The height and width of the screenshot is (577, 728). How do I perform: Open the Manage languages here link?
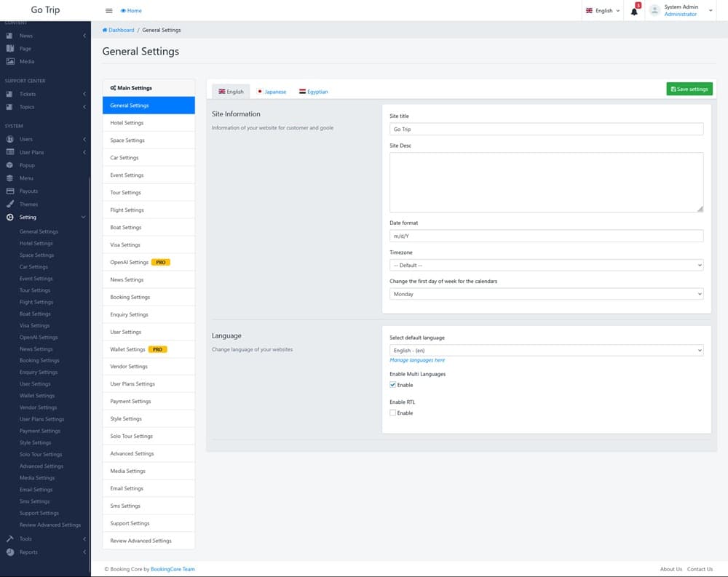coord(417,360)
